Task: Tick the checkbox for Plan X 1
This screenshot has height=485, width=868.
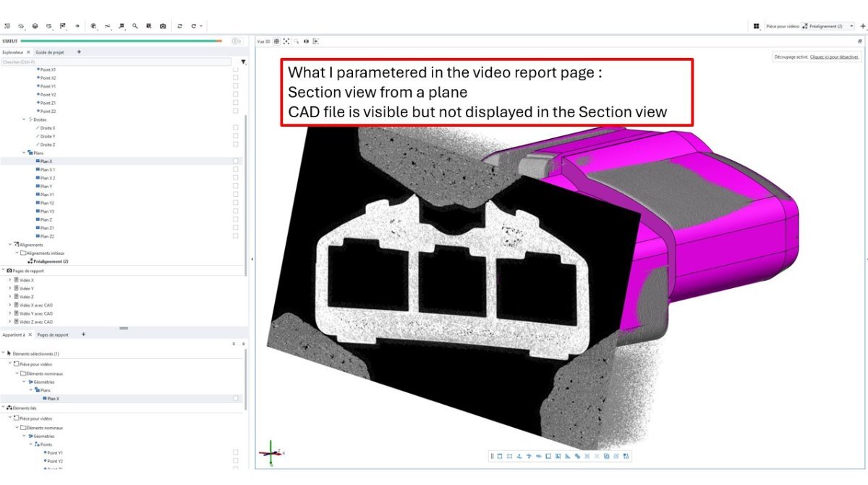Action: [x=236, y=169]
